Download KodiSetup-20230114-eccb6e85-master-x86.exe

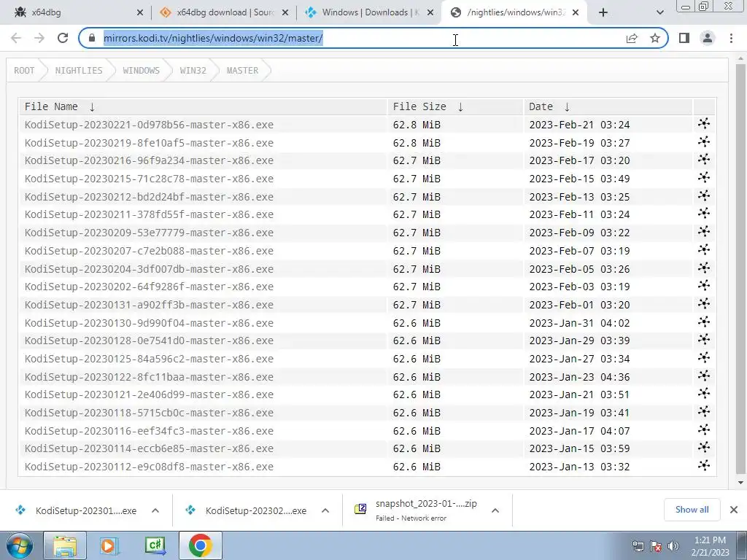pos(149,448)
